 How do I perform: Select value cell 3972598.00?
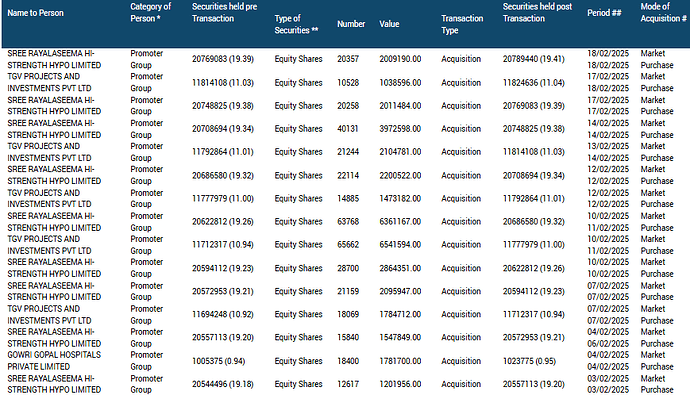(400, 128)
